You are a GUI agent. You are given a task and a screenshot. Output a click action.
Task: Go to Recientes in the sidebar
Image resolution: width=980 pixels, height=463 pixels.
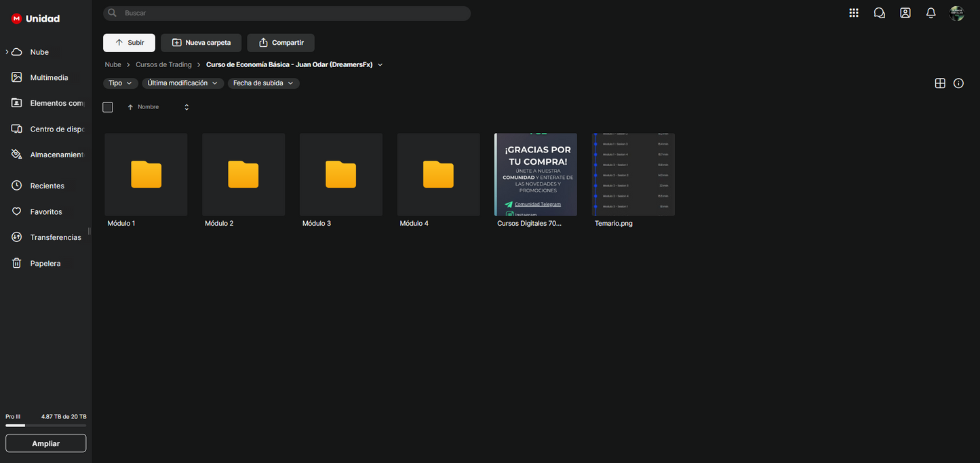click(x=47, y=186)
